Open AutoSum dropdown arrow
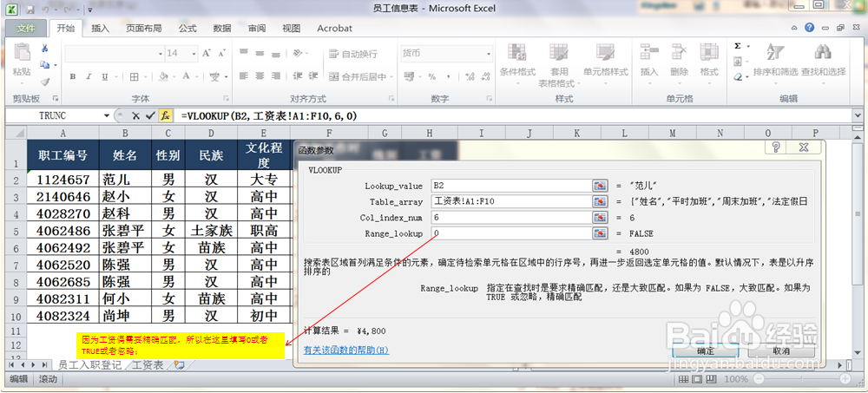 click(x=748, y=47)
